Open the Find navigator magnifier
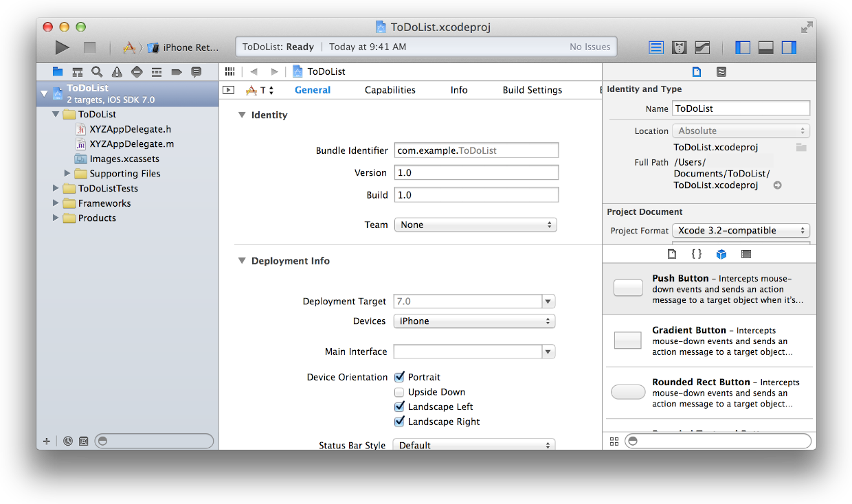The image size is (852, 504). (x=97, y=71)
